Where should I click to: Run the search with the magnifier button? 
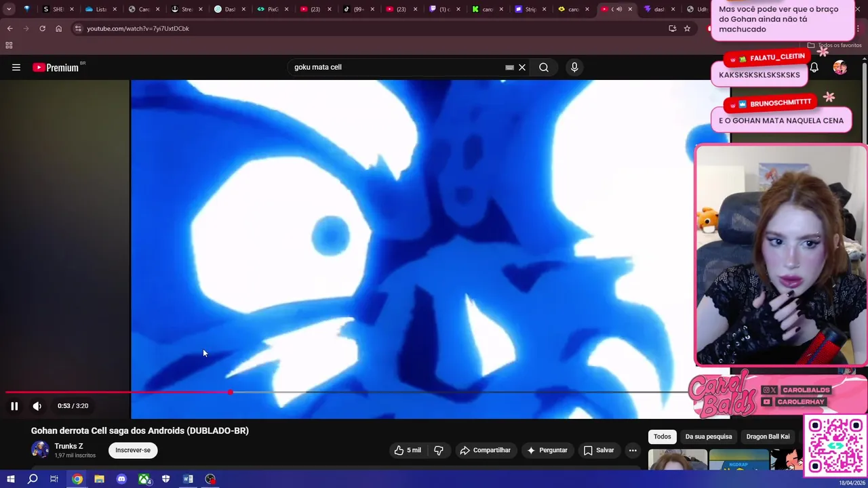click(x=544, y=67)
